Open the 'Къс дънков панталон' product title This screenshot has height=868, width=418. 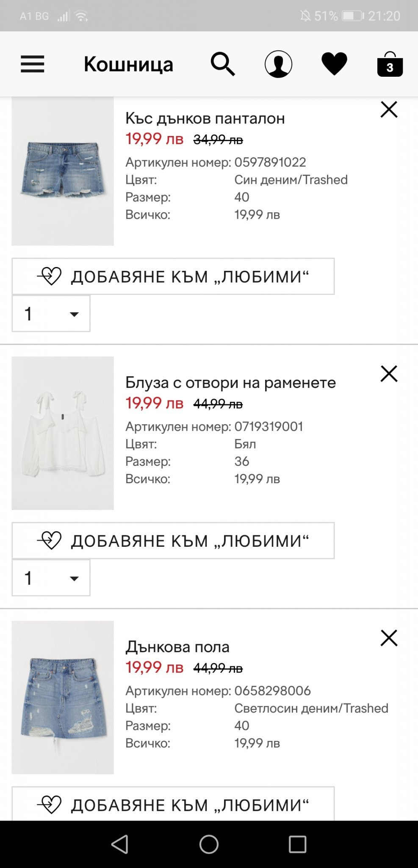[205, 118]
